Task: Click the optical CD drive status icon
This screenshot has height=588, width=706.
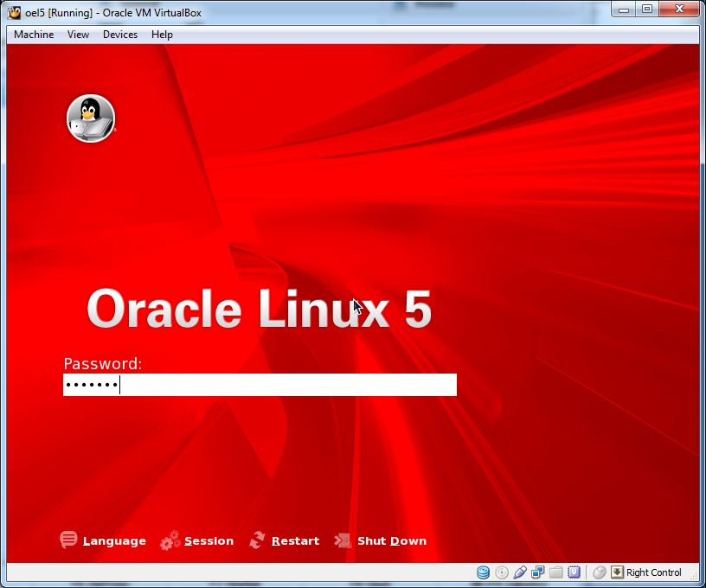Action: point(502,572)
